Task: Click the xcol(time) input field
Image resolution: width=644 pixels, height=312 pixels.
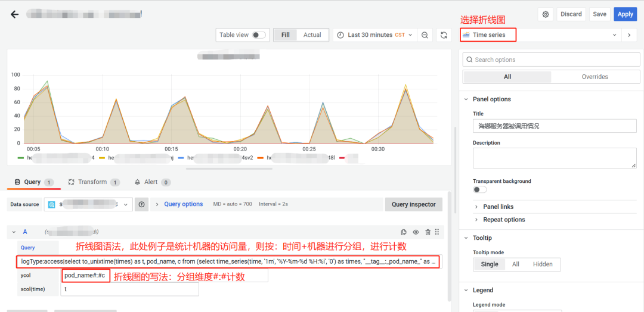Action: pos(129,289)
